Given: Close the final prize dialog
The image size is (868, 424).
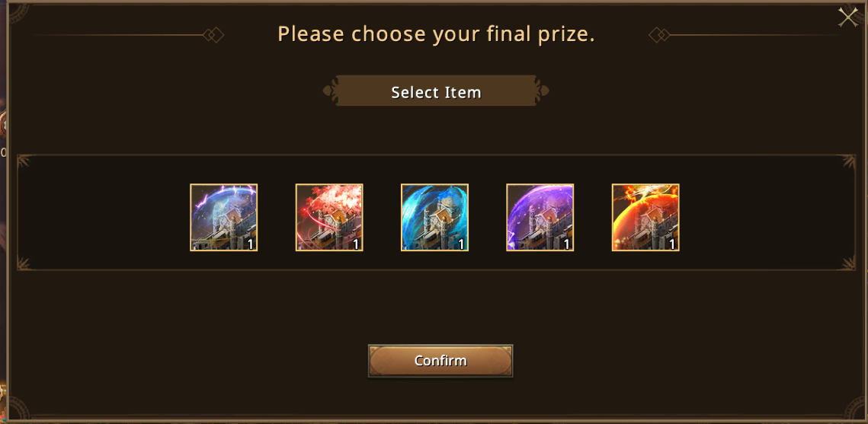Looking at the screenshot, I should [847, 18].
